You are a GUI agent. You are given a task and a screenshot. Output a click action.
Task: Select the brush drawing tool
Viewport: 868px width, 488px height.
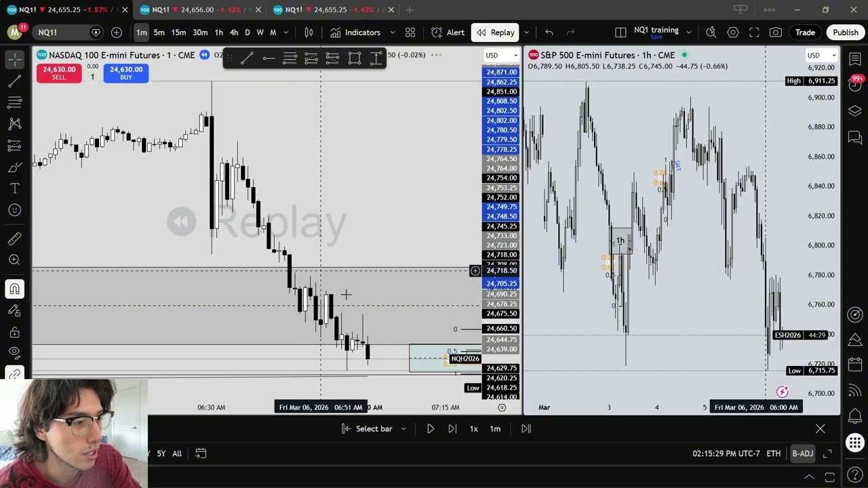click(14, 167)
